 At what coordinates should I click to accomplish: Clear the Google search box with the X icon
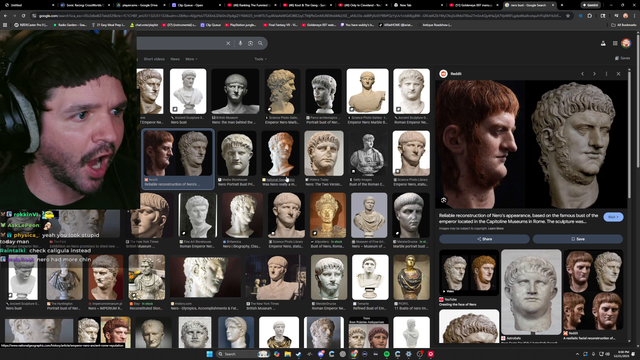(x=228, y=43)
